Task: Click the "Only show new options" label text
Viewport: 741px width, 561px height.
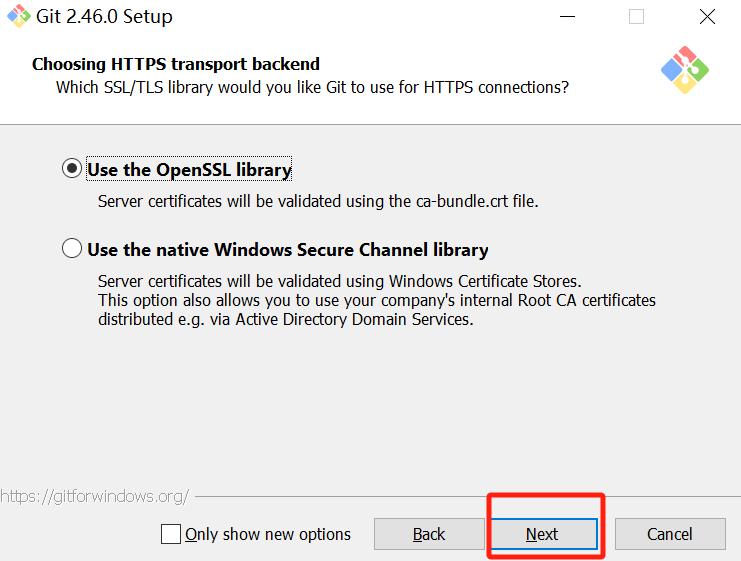Action: (268, 534)
